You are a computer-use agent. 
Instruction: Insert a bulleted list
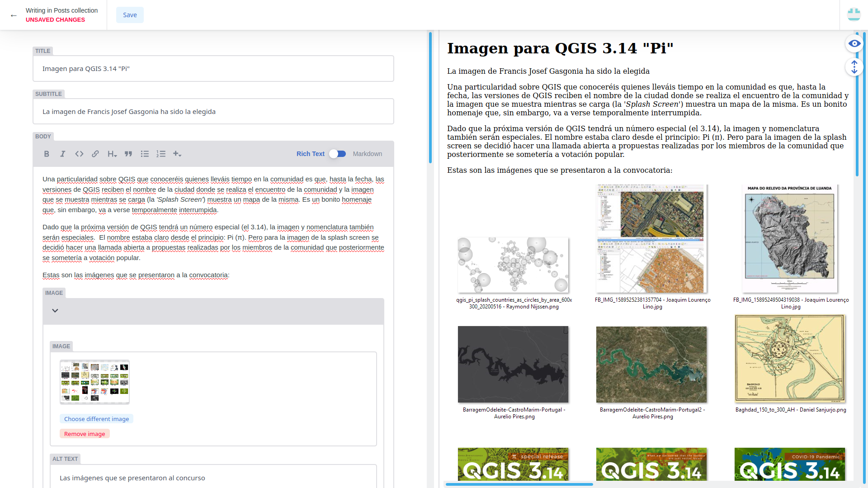(145, 154)
